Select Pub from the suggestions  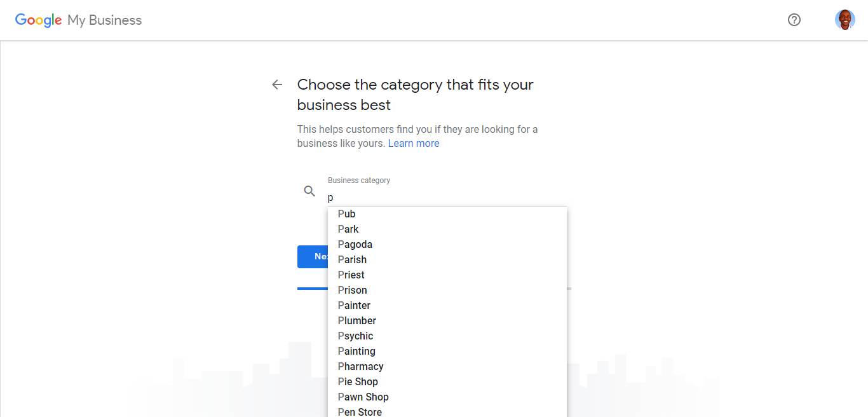coord(447,214)
